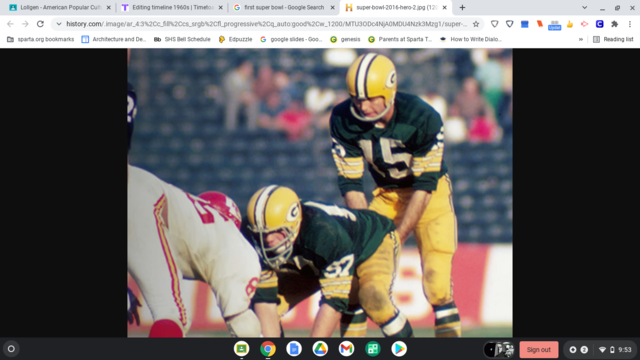Expand the hidden bookmarks chevron

[581, 39]
